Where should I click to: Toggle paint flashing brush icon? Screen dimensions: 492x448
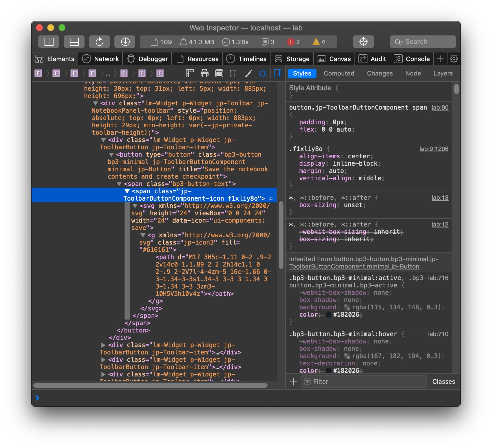click(x=248, y=74)
